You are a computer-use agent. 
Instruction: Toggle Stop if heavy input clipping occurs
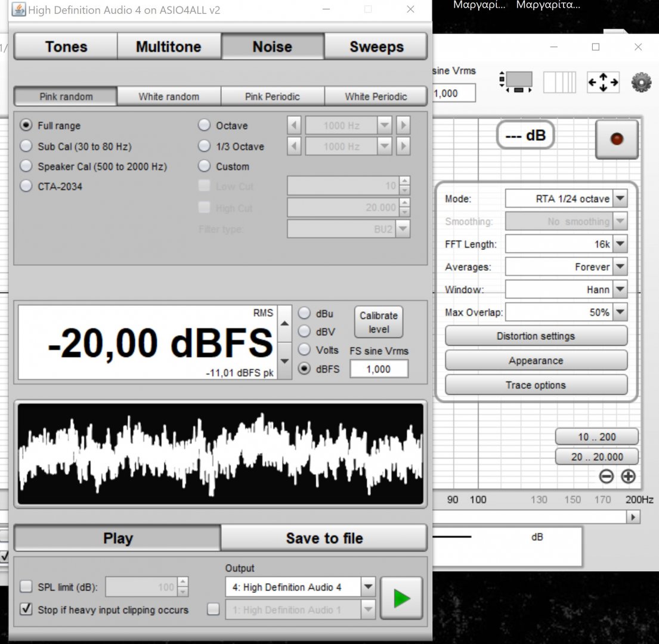[26, 609]
